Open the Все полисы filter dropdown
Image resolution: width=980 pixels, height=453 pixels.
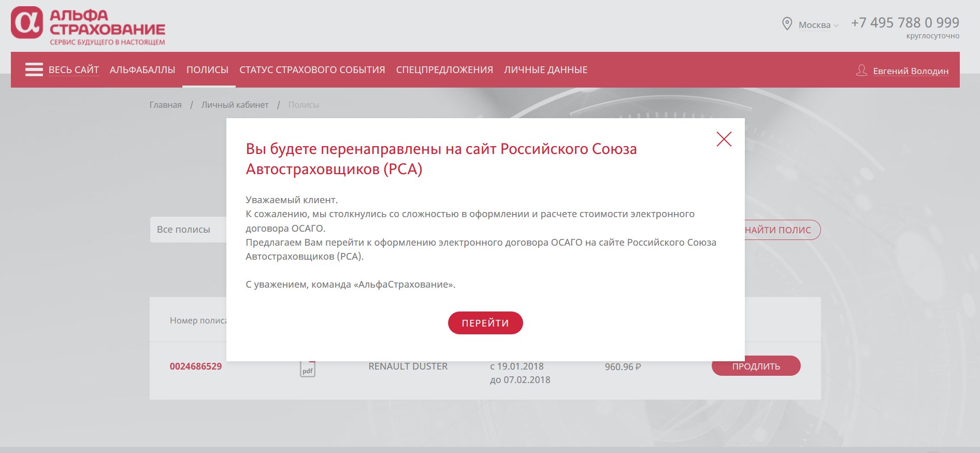[189, 230]
